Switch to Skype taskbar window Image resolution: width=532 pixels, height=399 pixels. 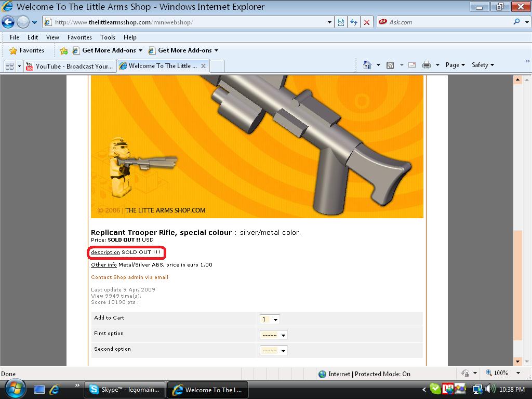(124, 390)
